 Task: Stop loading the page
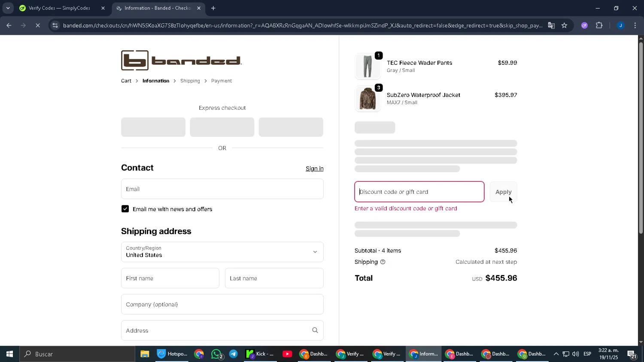[x=38, y=25]
